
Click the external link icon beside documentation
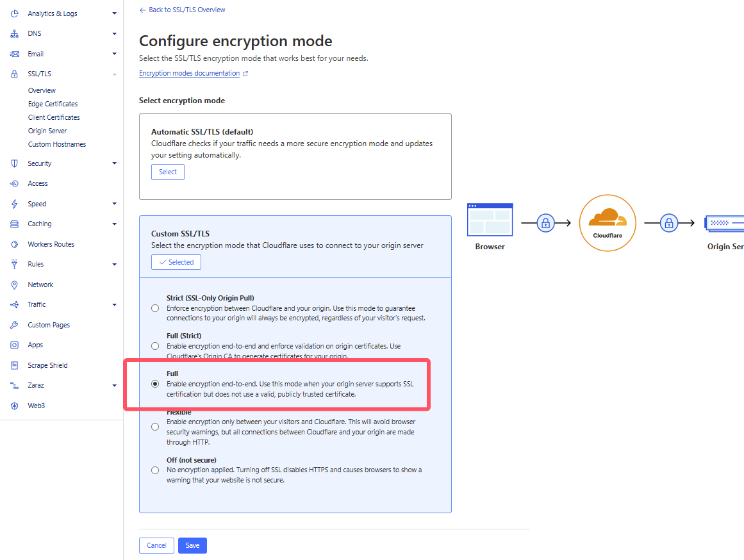pos(245,74)
